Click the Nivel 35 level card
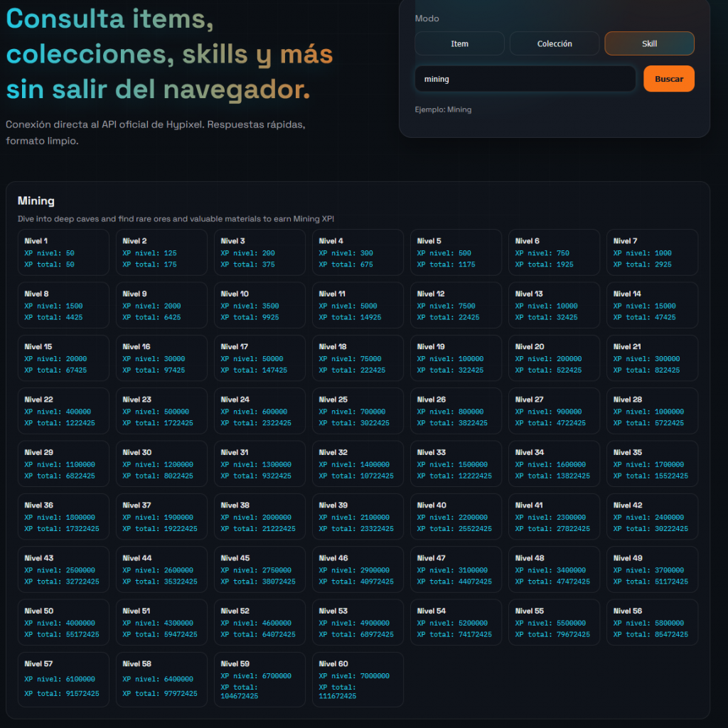This screenshot has height=728, width=728. pos(652,464)
